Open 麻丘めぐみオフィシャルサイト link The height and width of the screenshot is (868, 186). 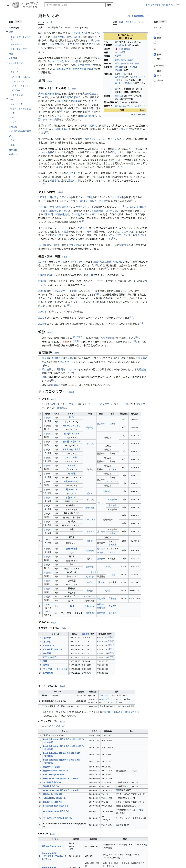(130, 106)
